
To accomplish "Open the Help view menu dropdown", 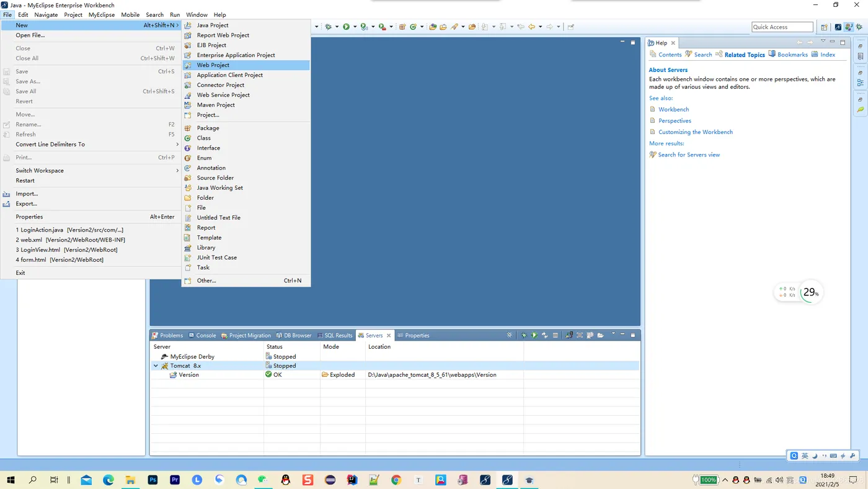I will tap(823, 42).
